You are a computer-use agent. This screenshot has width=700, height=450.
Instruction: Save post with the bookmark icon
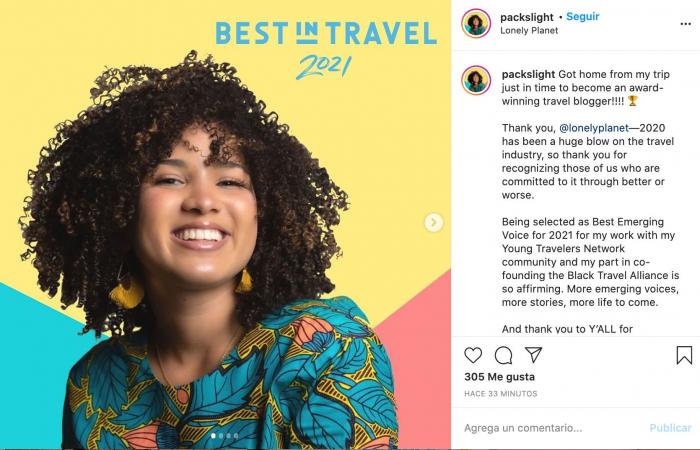pyautogui.click(x=684, y=355)
